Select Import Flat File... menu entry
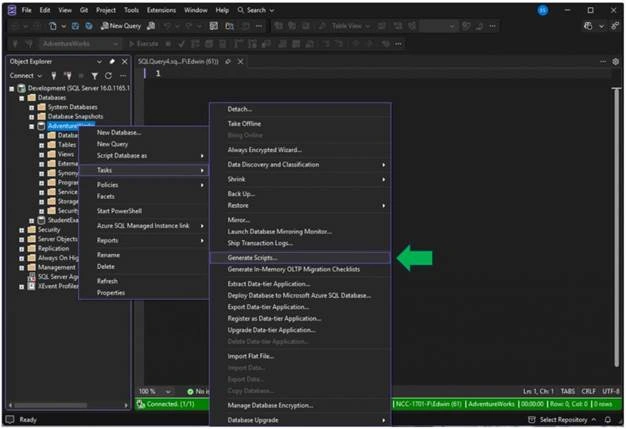Viewport: 626px width, 429px height. pos(300,356)
